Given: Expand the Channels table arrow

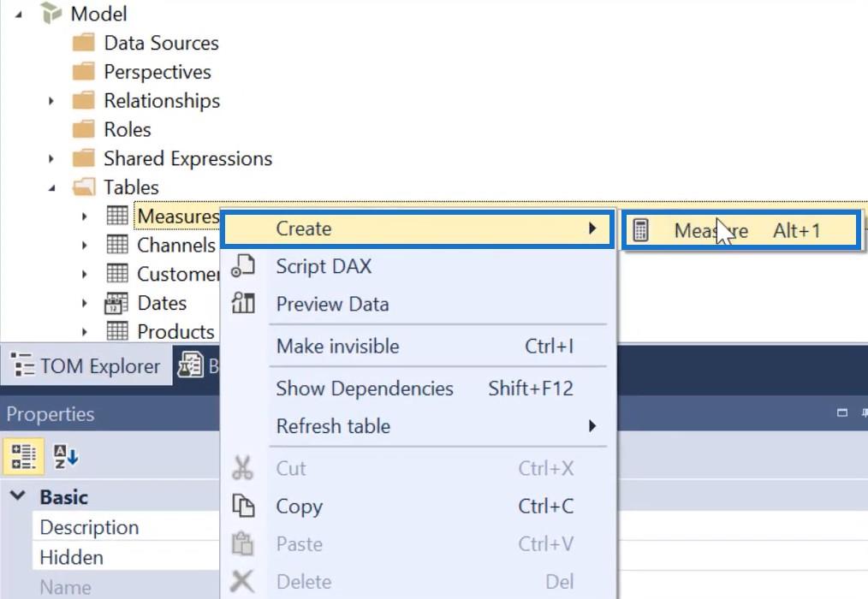Looking at the screenshot, I should pos(84,245).
